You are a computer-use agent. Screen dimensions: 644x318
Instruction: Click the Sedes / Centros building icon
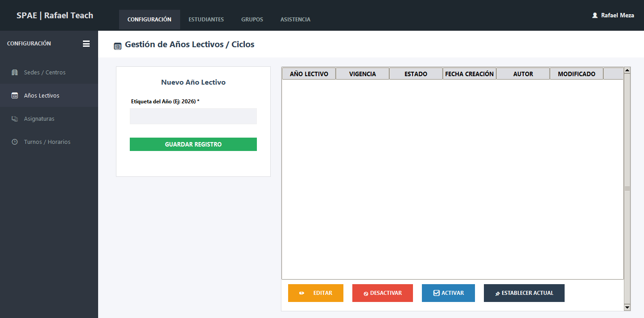coord(15,73)
